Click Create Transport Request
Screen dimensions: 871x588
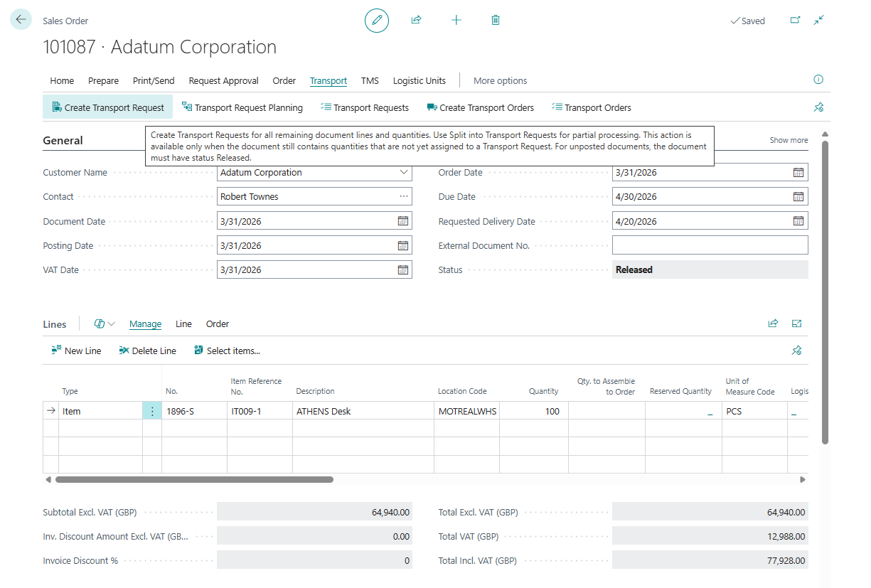pyautogui.click(x=107, y=107)
